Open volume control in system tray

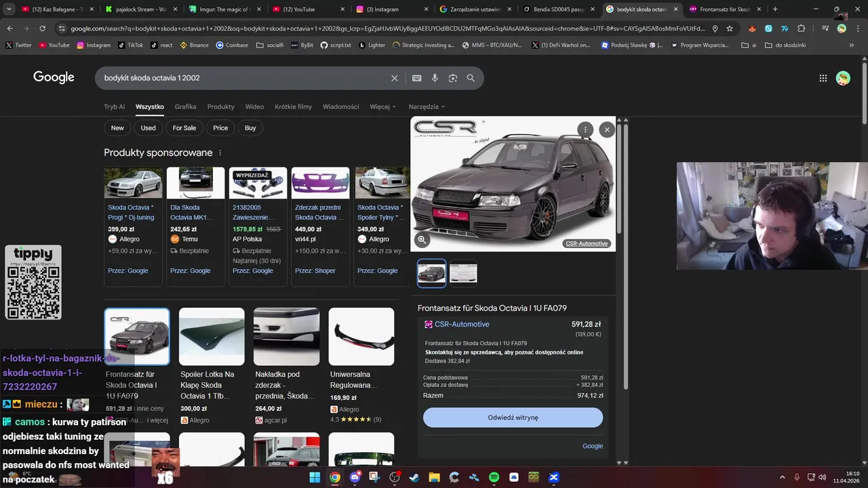[822, 477]
